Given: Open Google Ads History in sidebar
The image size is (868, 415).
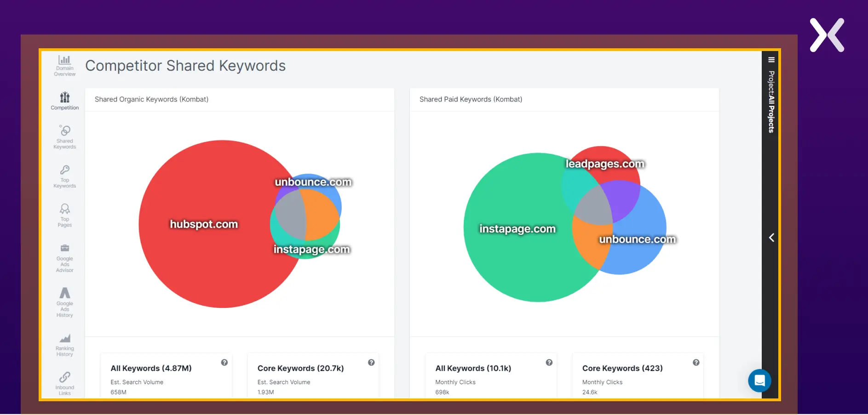Looking at the screenshot, I should 64,302.
